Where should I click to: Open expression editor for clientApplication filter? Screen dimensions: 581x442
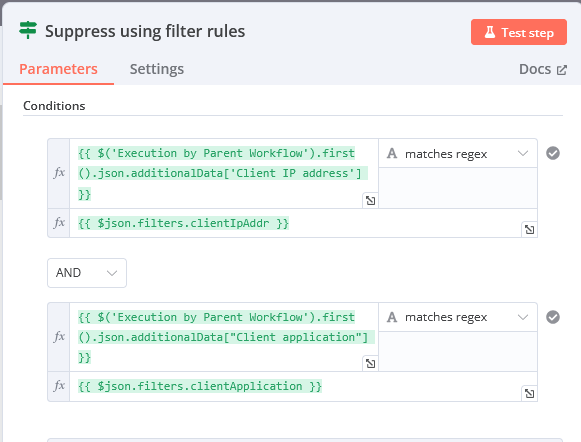click(529, 393)
